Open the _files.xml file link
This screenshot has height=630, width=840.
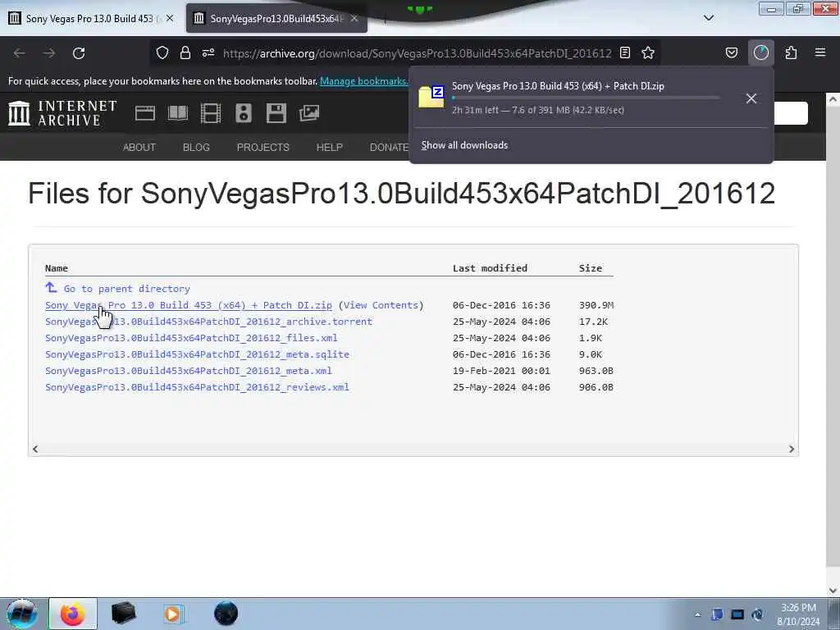(x=191, y=338)
